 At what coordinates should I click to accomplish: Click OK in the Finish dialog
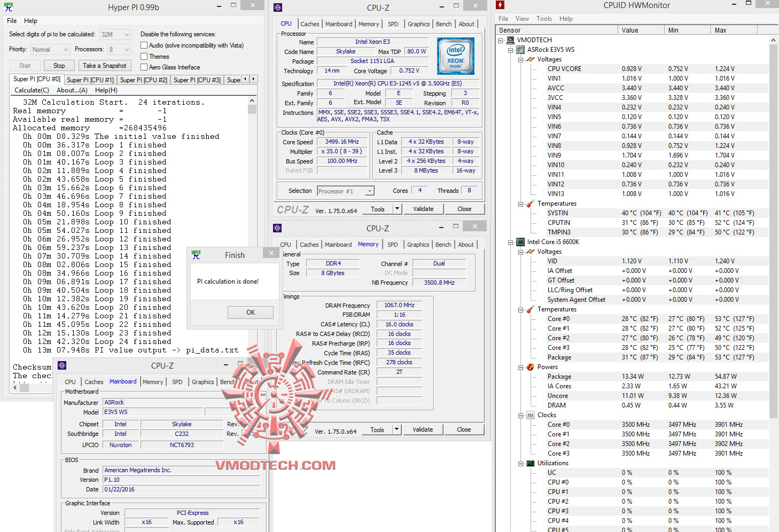[251, 312]
